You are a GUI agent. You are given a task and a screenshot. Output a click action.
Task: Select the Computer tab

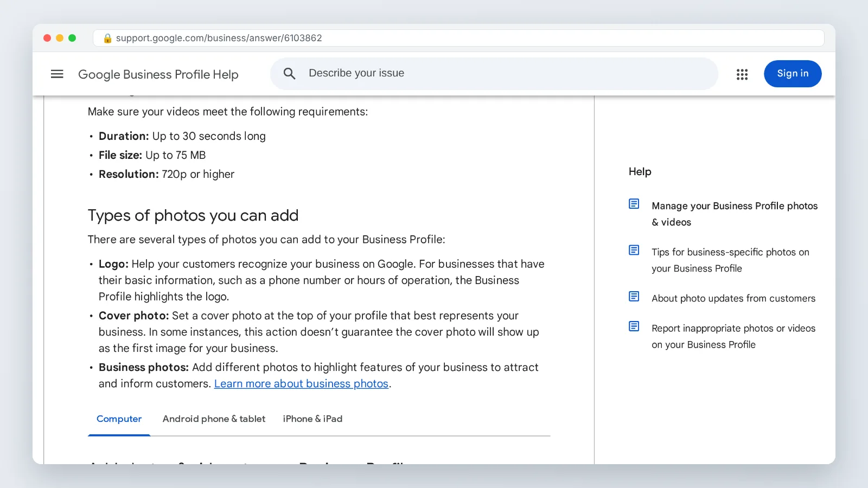pyautogui.click(x=119, y=419)
